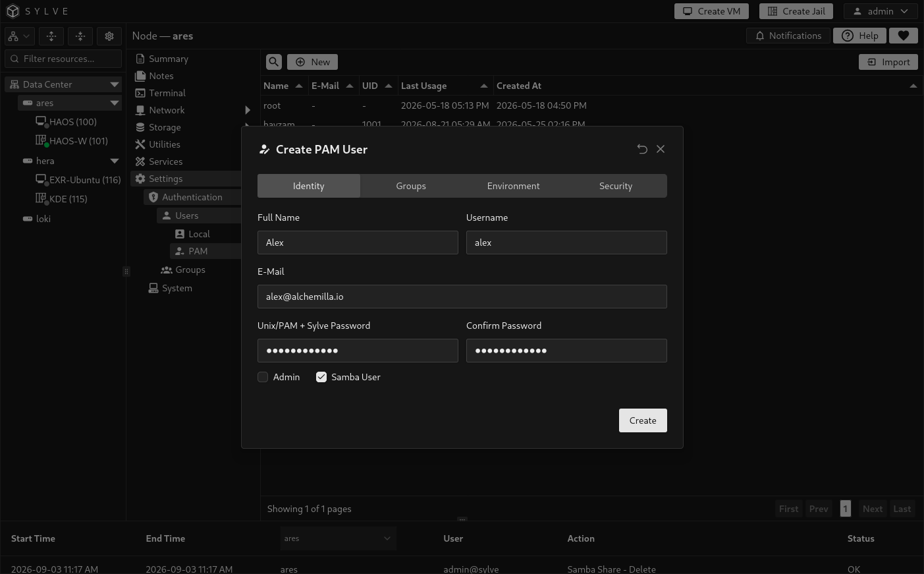Viewport: 924px width, 574px height.
Task: Sort table by Created At column
Action: (x=707, y=86)
